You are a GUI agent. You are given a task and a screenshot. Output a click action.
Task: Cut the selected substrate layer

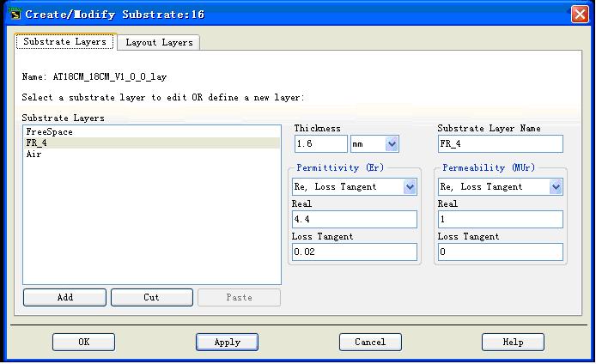152,298
